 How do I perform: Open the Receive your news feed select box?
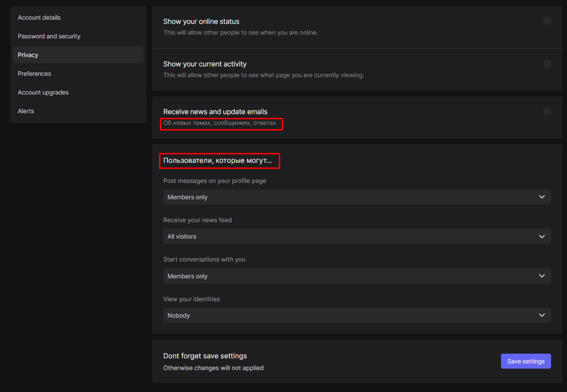[x=356, y=236]
